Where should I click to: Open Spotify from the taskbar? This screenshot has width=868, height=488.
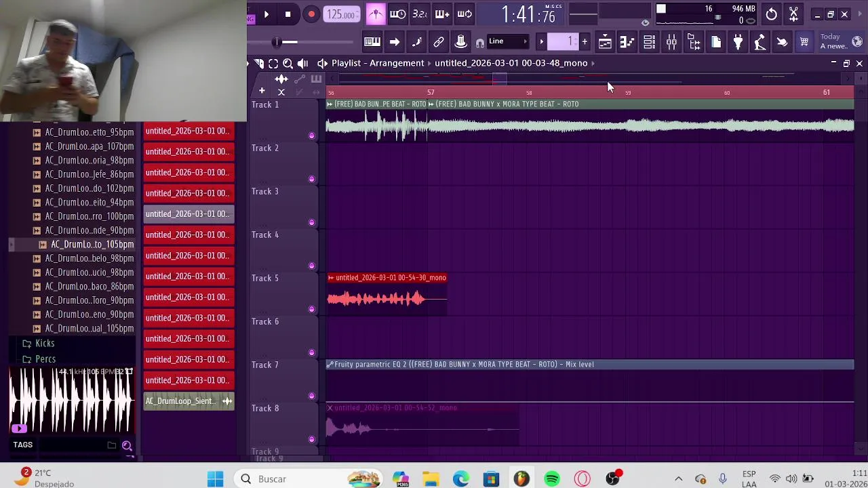point(552,479)
